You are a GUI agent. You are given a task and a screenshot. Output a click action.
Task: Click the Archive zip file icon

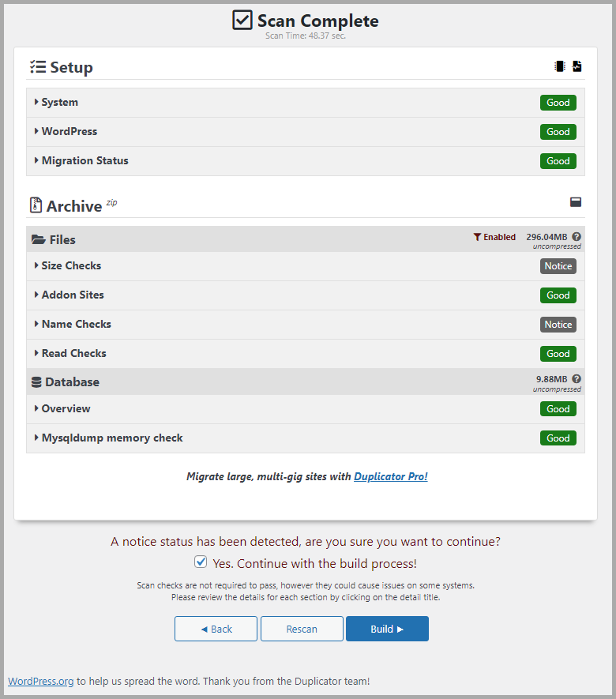coord(36,206)
